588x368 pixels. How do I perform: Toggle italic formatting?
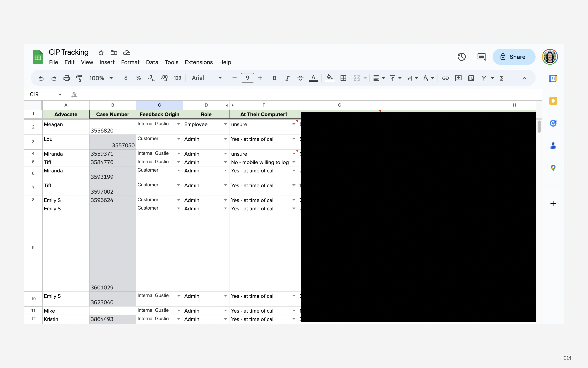288,78
